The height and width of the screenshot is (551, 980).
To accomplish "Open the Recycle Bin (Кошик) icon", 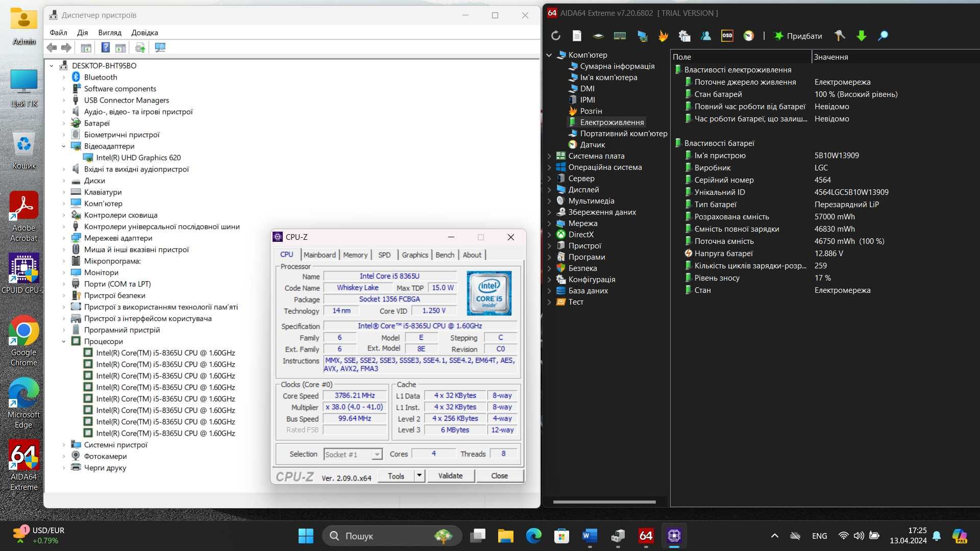I will 24,151.
